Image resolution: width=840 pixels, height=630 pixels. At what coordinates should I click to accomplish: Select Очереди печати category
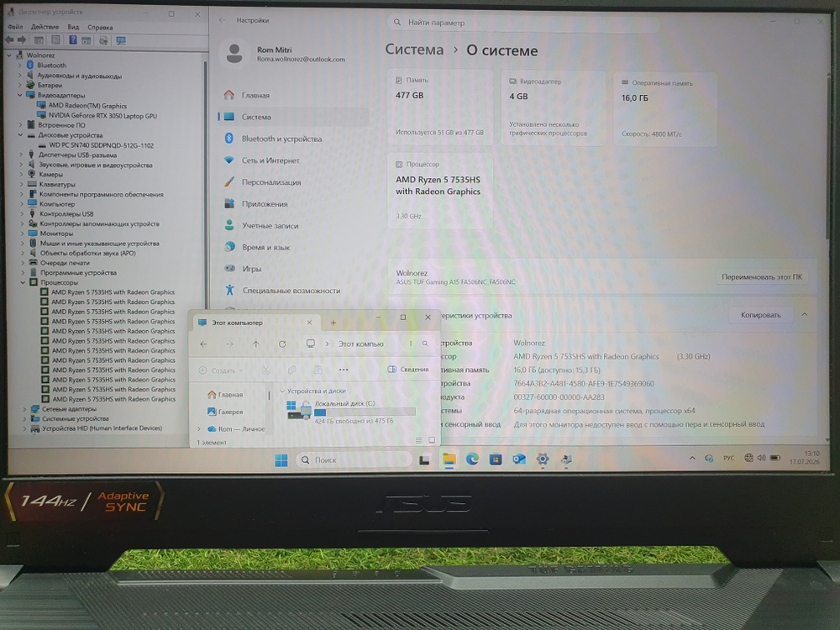(65, 263)
